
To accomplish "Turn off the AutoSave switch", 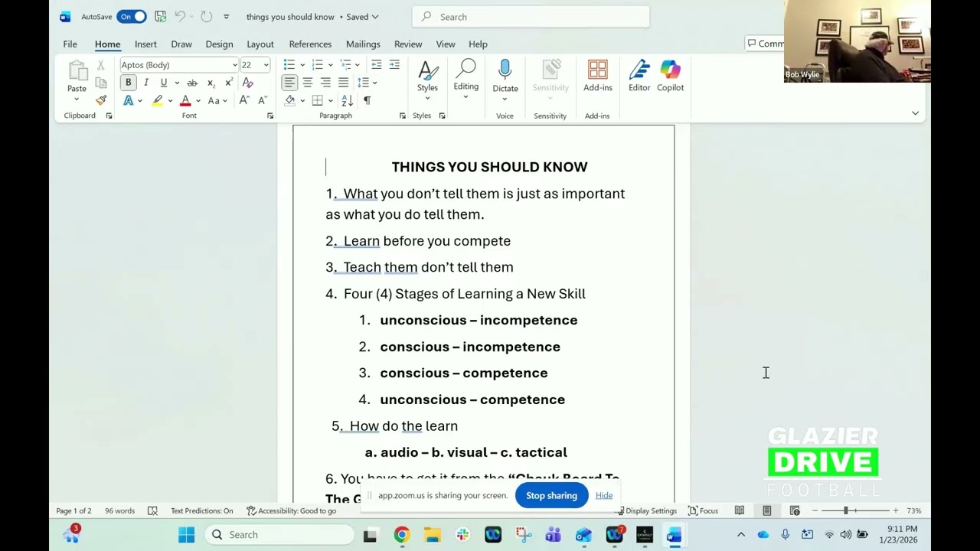I will pyautogui.click(x=132, y=17).
